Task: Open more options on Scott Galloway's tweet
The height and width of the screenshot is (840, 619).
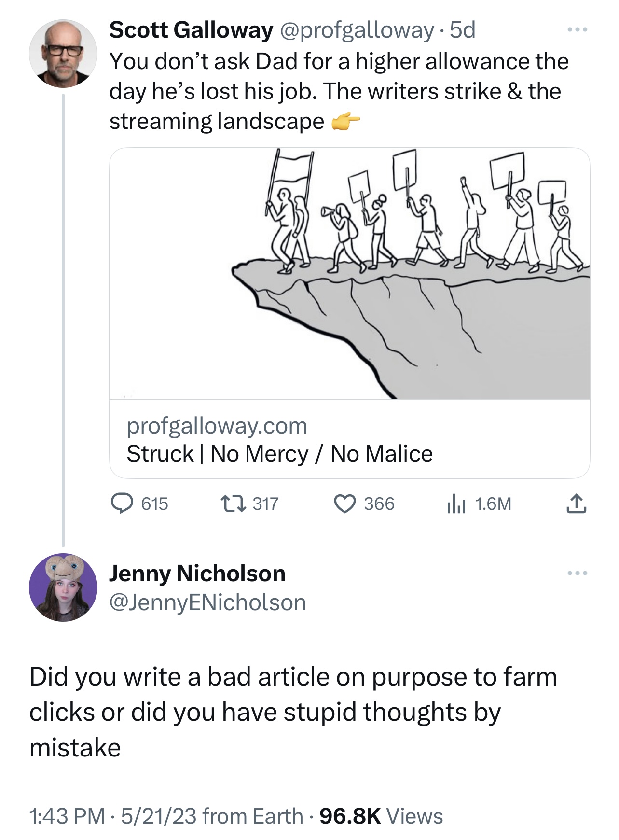Action: pos(577,30)
